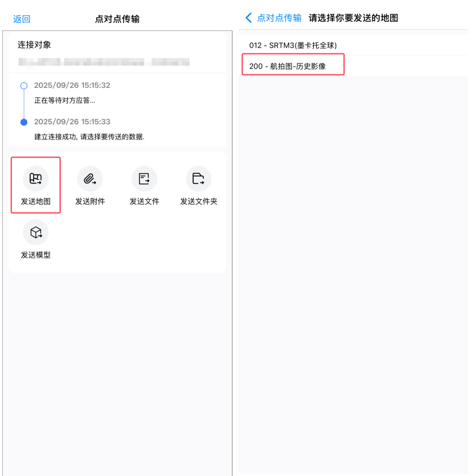
Task: Click the 发送附件 text label
Action: (x=90, y=201)
